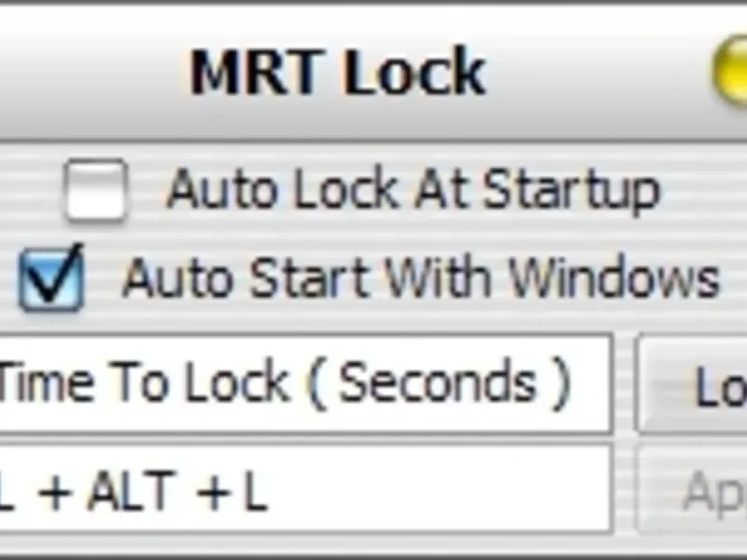The image size is (747, 560).
Task: Uncheck the Auto Start With Windows checkbox
Action: coord(52,280)
